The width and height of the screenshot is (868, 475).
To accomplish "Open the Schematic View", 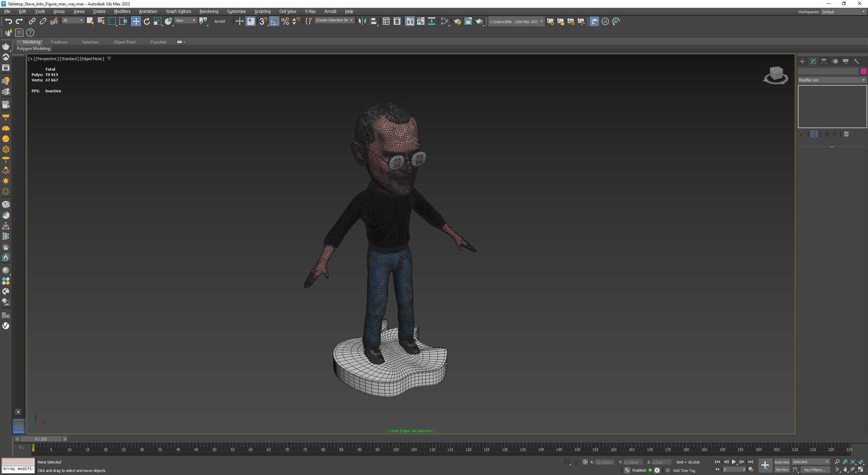I will 432,21.
